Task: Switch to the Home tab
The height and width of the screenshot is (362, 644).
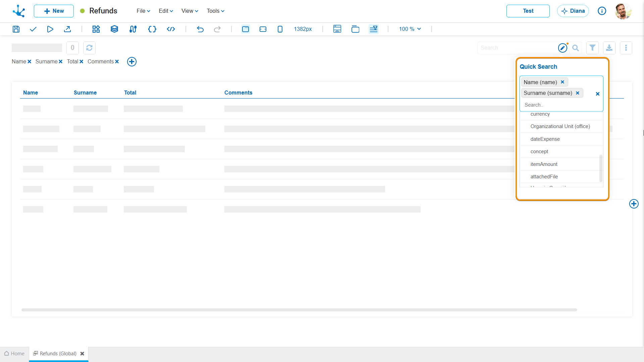Action: [x=14, y=354]
